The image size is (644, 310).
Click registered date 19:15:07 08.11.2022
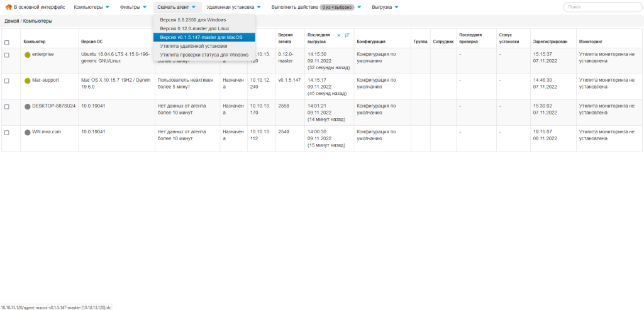(x=545, y=135)
